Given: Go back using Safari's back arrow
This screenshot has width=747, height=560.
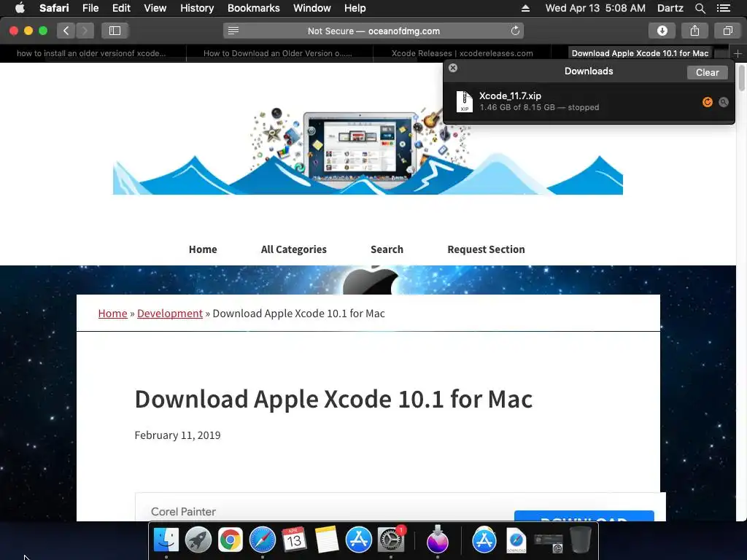Looking at the screenshot, I should (x=66, y=31).
